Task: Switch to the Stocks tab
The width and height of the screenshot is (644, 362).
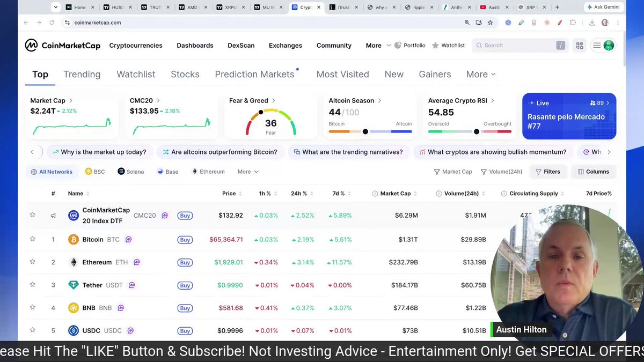Action: 185,75
